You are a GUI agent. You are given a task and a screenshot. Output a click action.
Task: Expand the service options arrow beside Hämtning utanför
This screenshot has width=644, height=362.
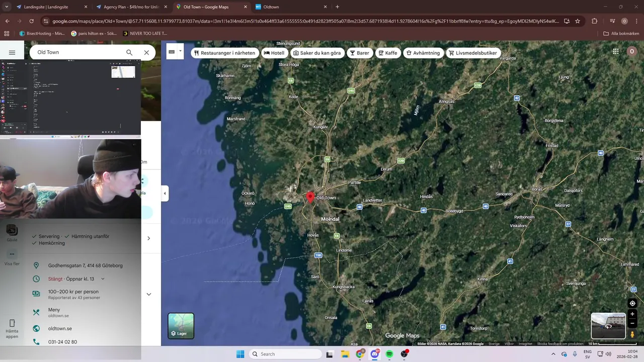148,238
